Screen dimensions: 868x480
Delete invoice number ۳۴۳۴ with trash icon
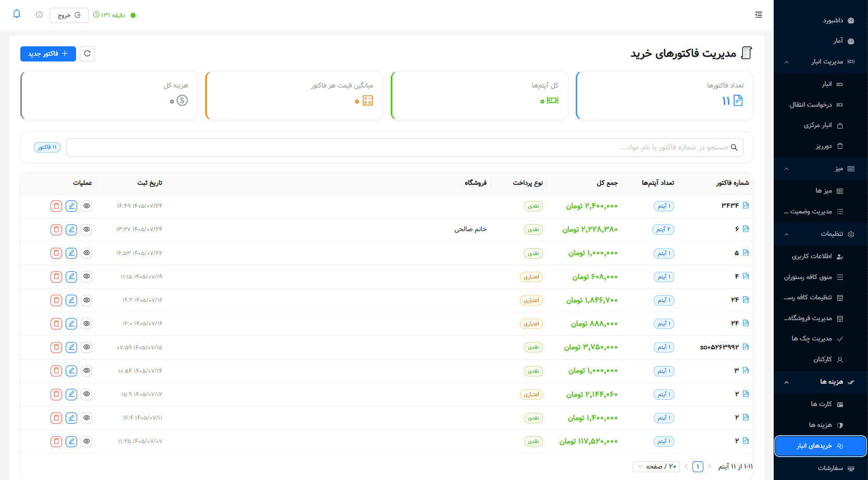click(56, 206)
